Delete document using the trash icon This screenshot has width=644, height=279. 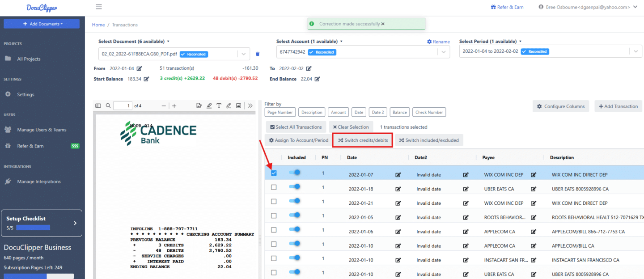258,54
